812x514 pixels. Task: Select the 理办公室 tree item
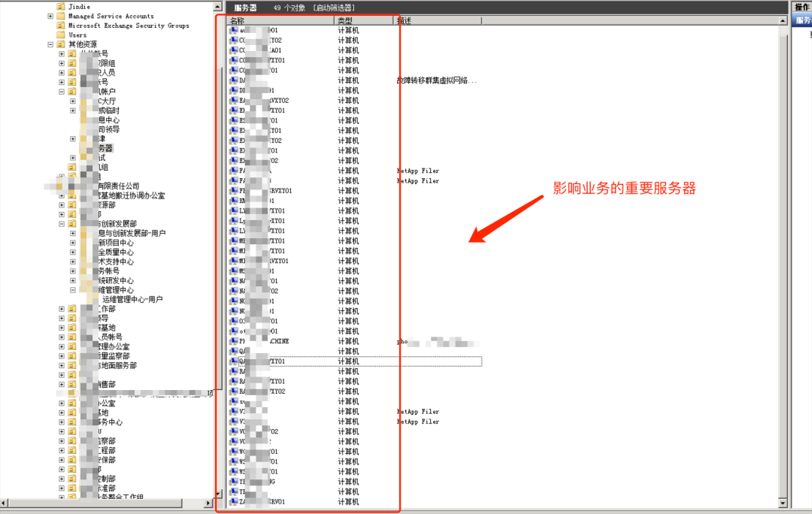pyautogui.click(x=114, y=347)
